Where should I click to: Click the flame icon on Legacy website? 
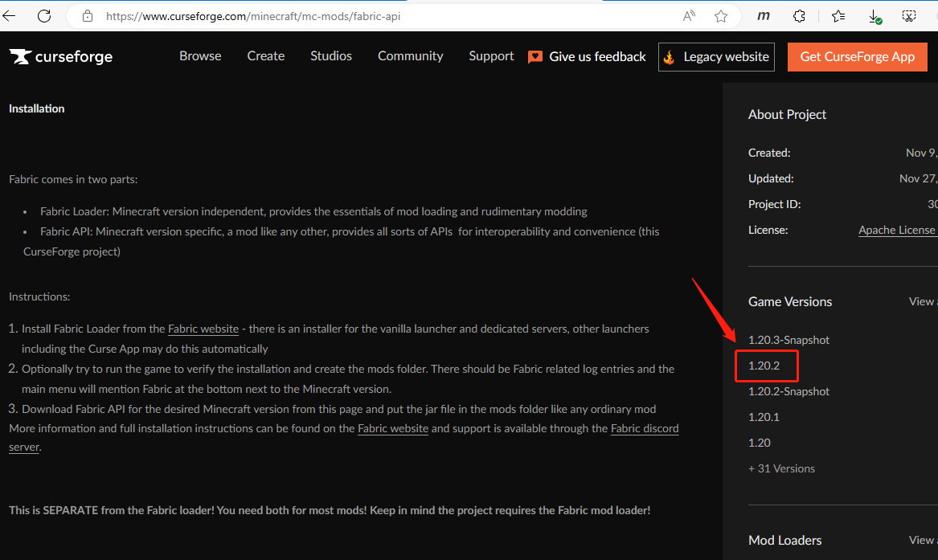670,57
